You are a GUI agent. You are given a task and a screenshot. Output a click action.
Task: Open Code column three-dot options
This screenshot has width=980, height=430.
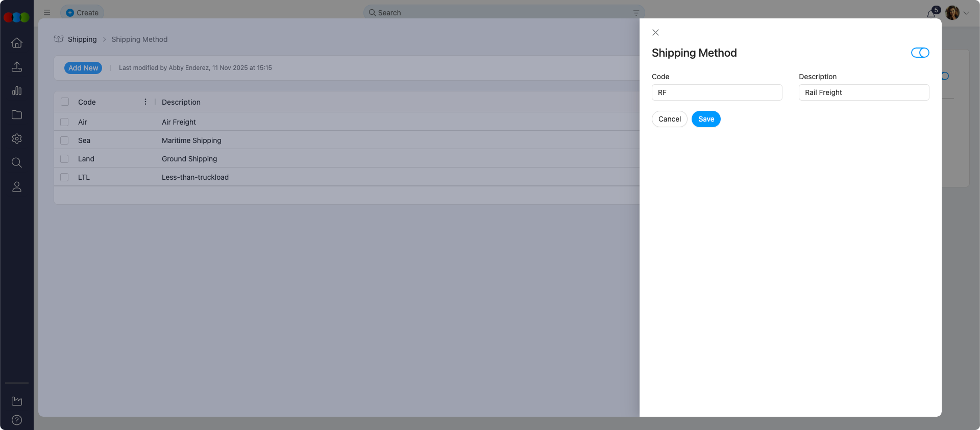145,102
